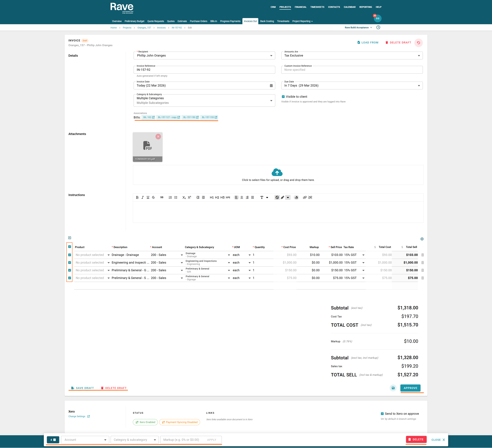
Task: Uncheck the Visible to client checkbox
Action: (x=283, y=97)
